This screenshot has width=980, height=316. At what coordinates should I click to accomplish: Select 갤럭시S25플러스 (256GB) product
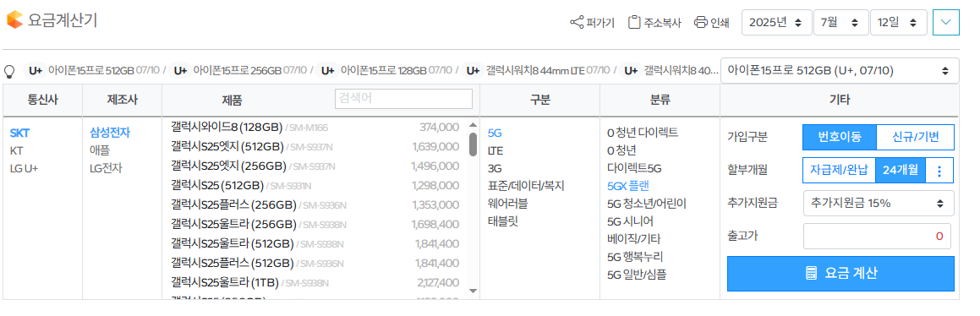click(315, 204)
